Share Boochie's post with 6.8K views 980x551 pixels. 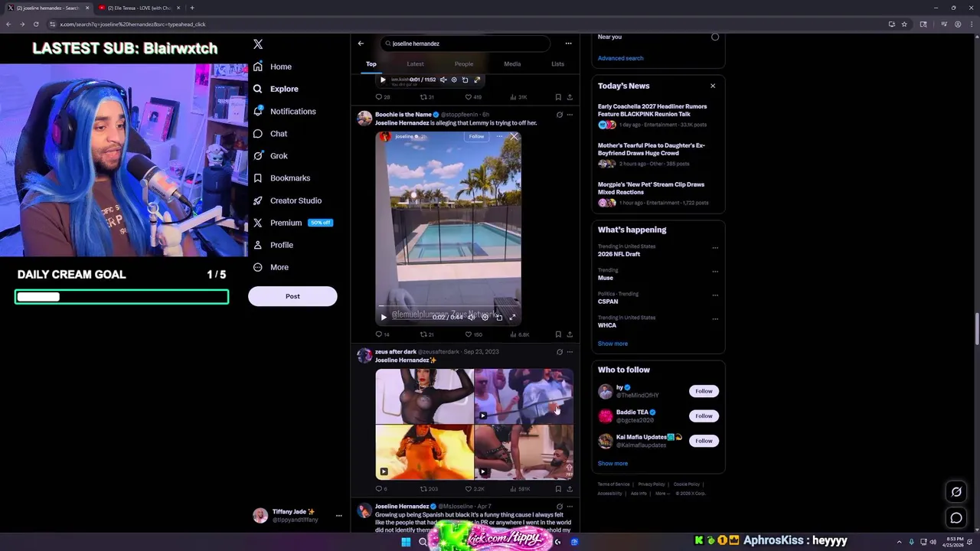point(569,334)
